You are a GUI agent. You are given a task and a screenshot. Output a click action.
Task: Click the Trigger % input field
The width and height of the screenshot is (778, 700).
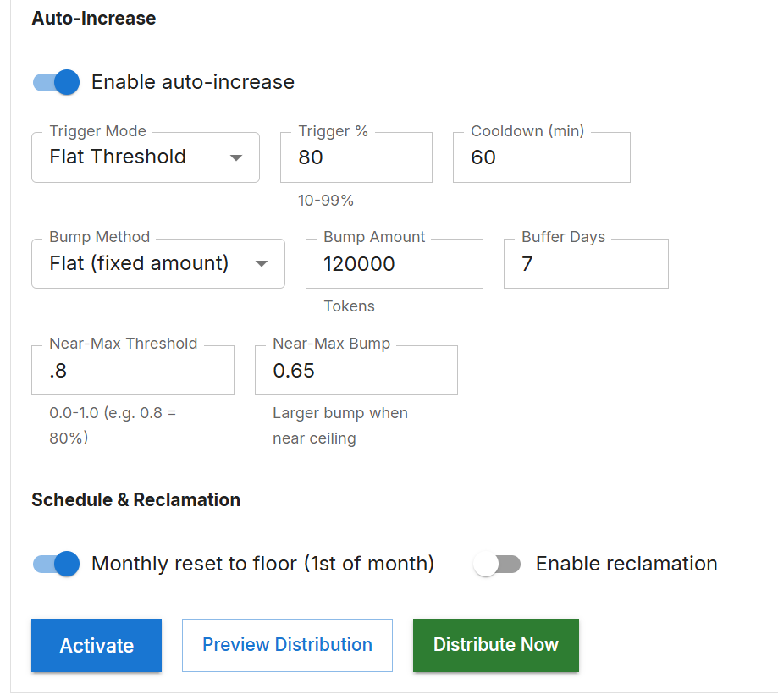356,157
